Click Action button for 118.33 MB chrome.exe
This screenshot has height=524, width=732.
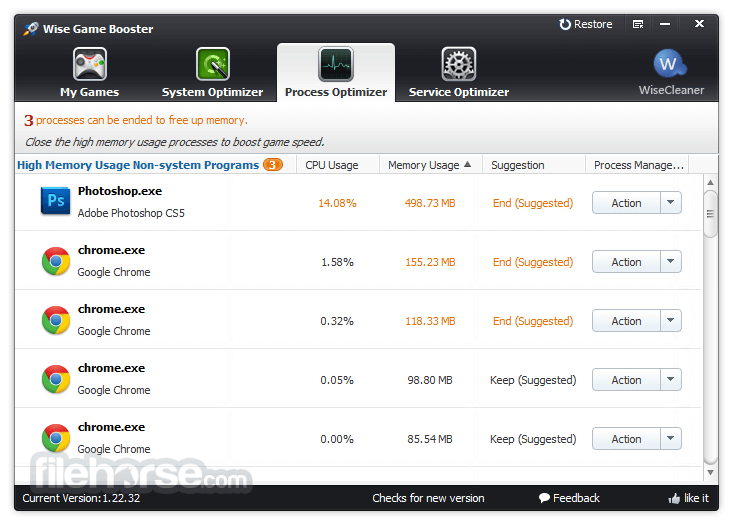[x=626, y=321]
